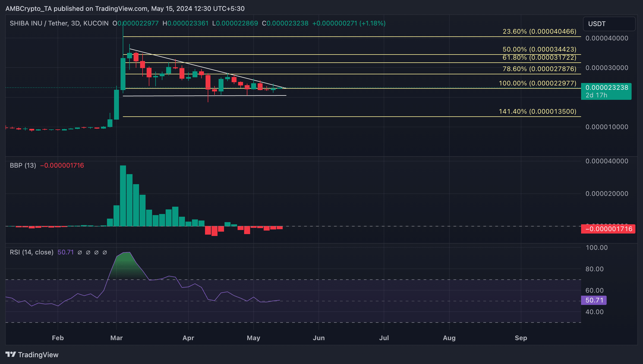Click the AMBCrypto_TA published header text
Image resolution: width=643 pixels, height=364 pixels.
pyautogui.click(x=125, y=9)
